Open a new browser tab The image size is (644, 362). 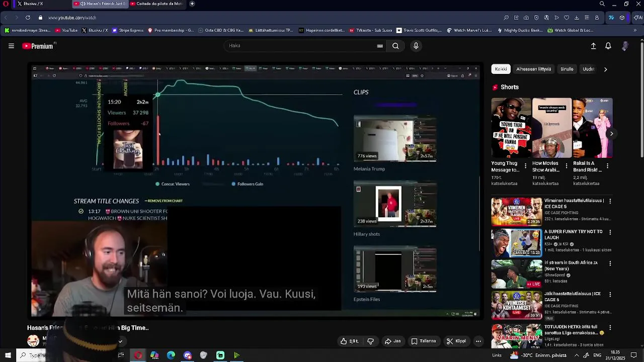tap(192, 4)
